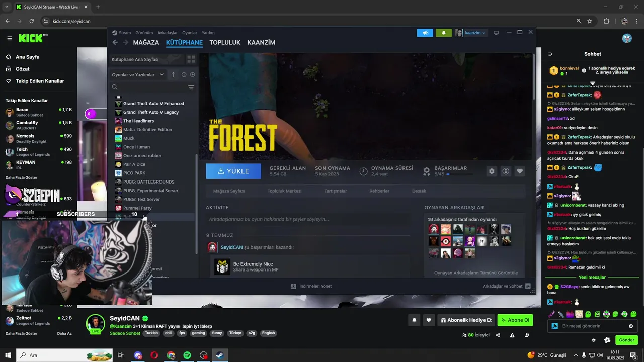Screen dimensions: 644x362
Task: Open Baran channel in followed list
Action: pos(39,112)
